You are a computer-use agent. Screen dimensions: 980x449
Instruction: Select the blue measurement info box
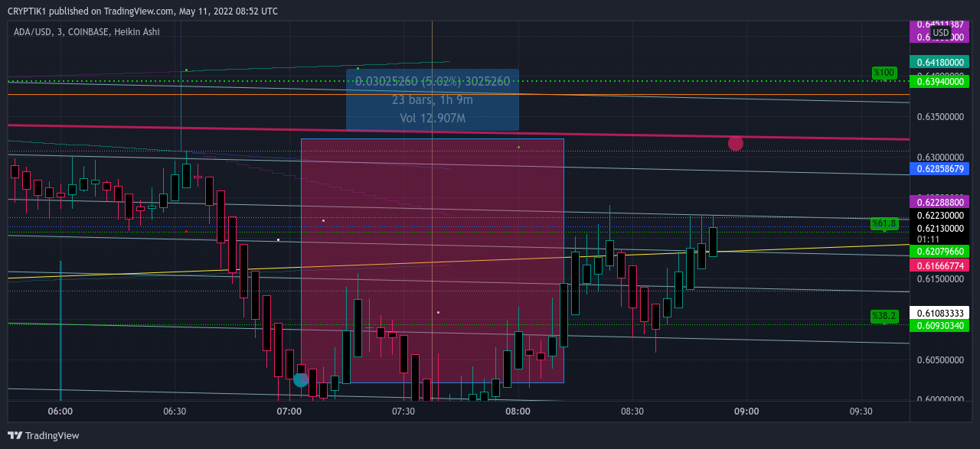[x=433, y=99]
